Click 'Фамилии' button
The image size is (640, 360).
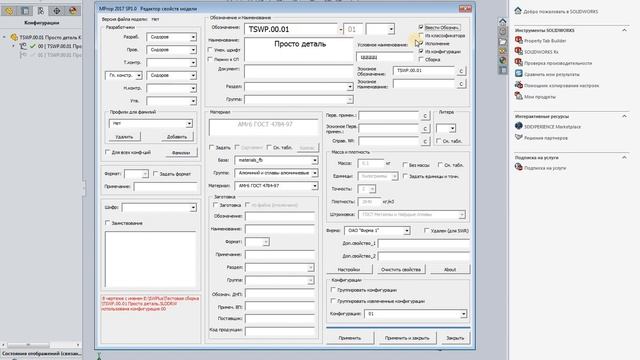pyautogui.click(x=181, y=153)
